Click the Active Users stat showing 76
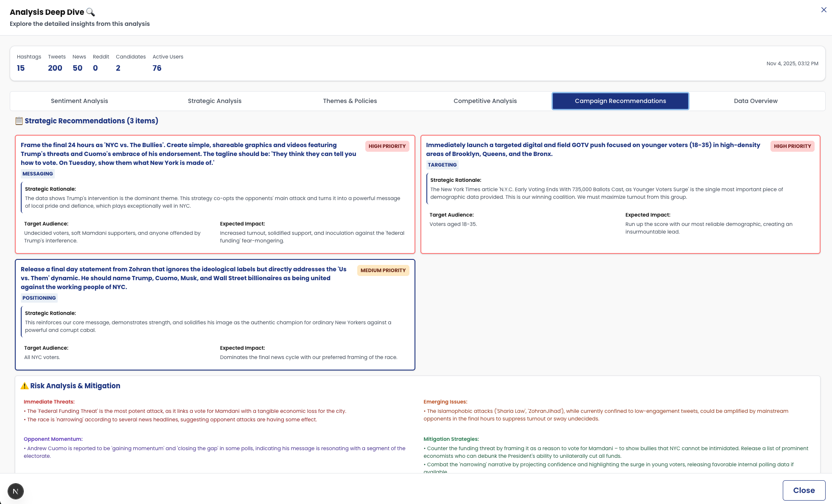 click(157, 68)
